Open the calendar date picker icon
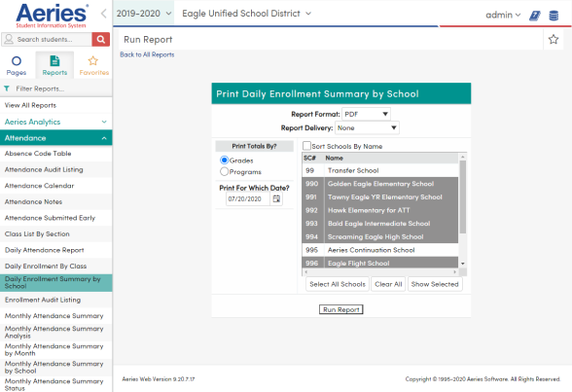572x392 pixels. pos(276,198)
